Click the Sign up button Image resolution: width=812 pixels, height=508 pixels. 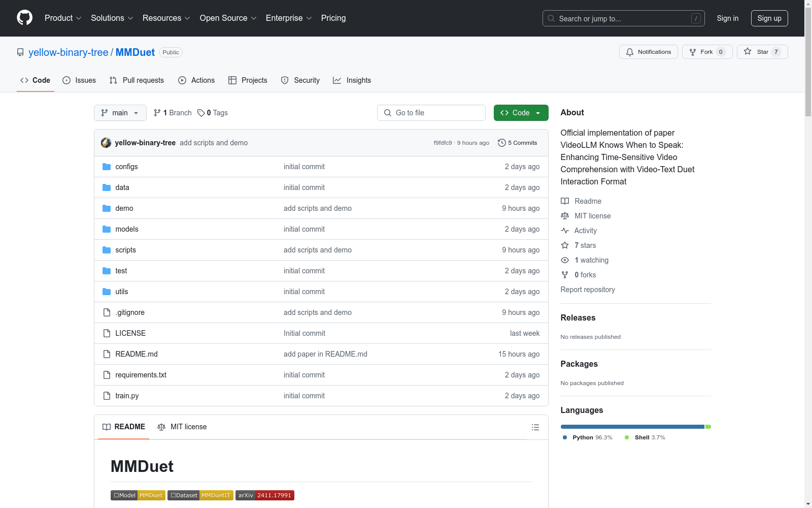pos(769,18)
